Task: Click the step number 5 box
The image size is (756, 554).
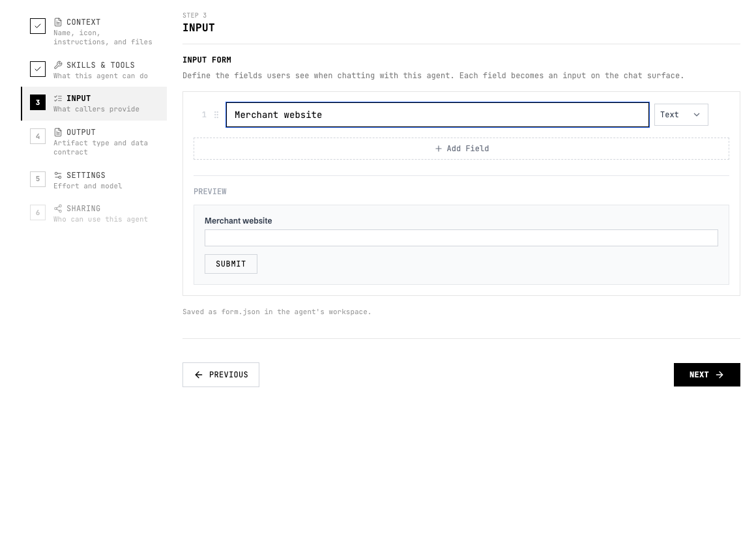Action: 38,179
